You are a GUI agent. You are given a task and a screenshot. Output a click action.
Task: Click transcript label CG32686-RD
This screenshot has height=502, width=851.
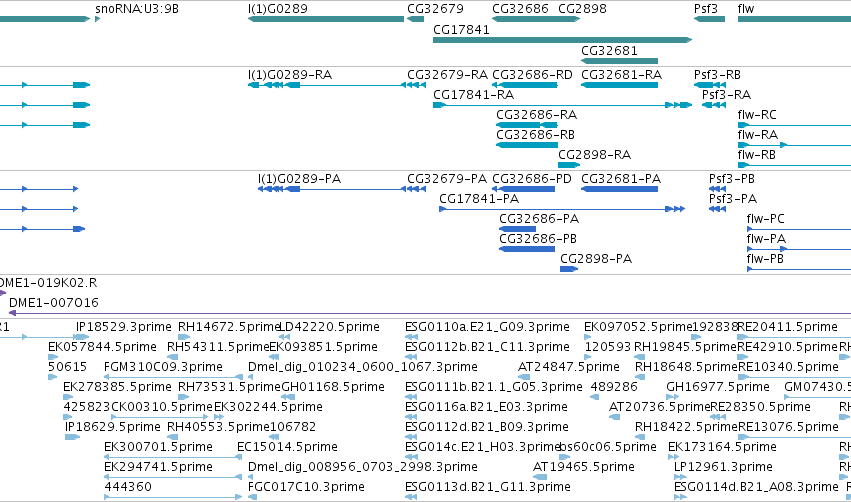[532, 74]
